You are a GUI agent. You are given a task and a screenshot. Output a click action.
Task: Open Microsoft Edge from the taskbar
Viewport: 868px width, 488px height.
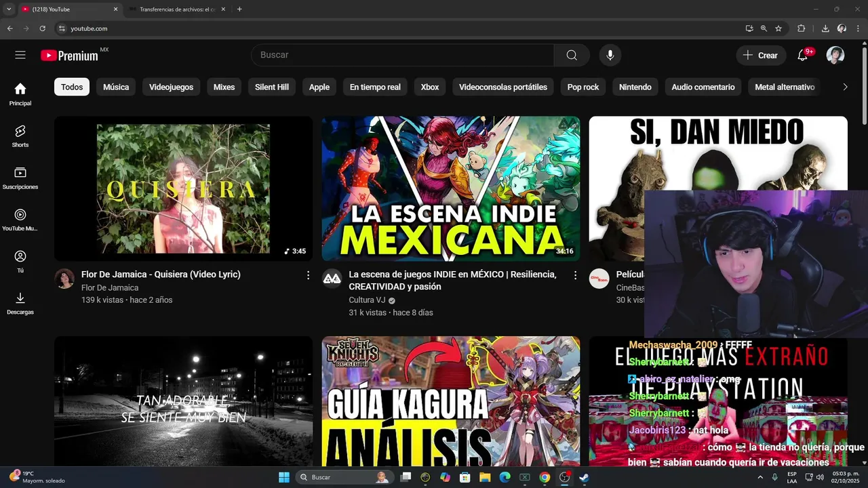coord(505,477)
